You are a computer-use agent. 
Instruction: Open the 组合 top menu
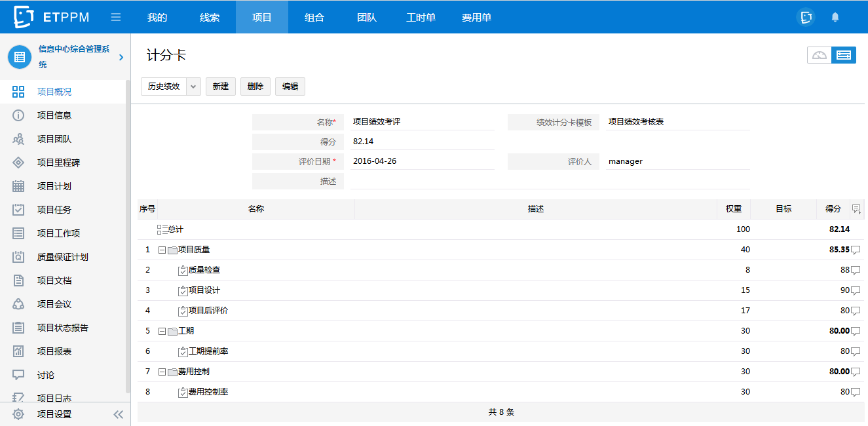(314, 17)
